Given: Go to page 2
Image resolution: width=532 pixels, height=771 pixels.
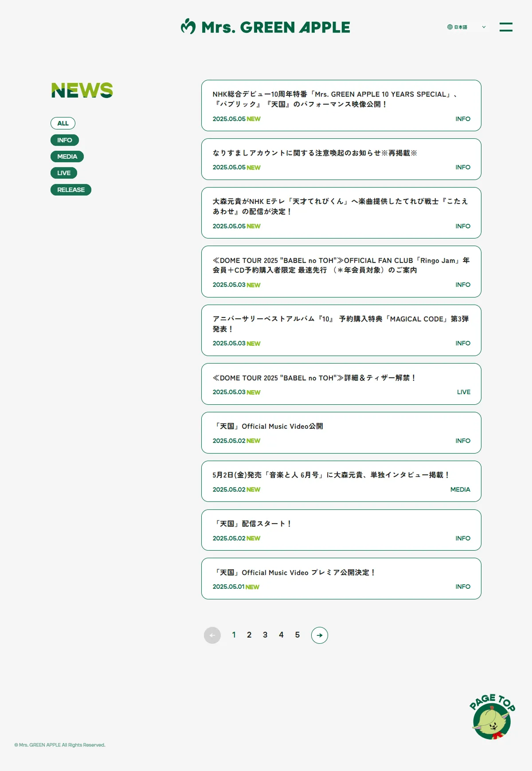Looking at the screenshot, I should click(249, 635).
